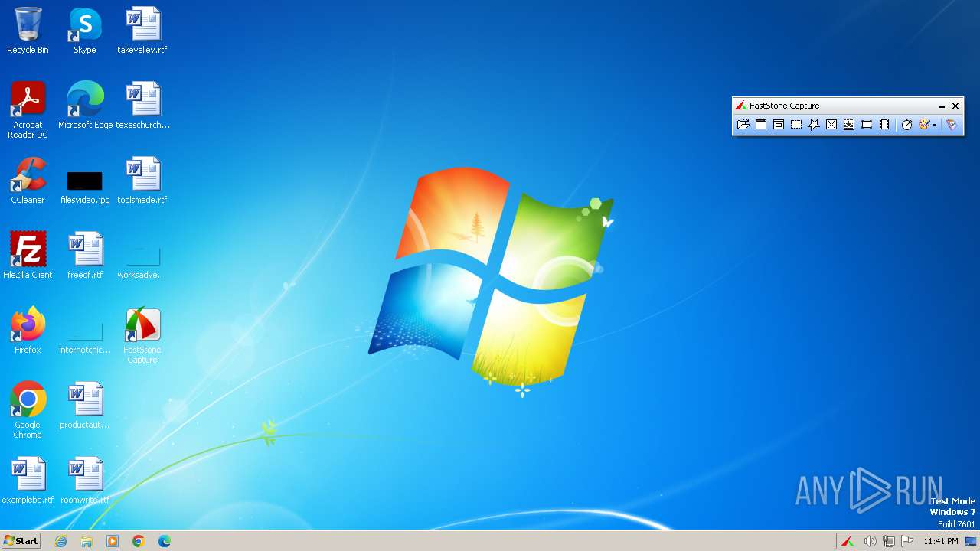Open Windows Media Player from taskbar
This screenshot has height=551, width=980.
click(113, 541)
